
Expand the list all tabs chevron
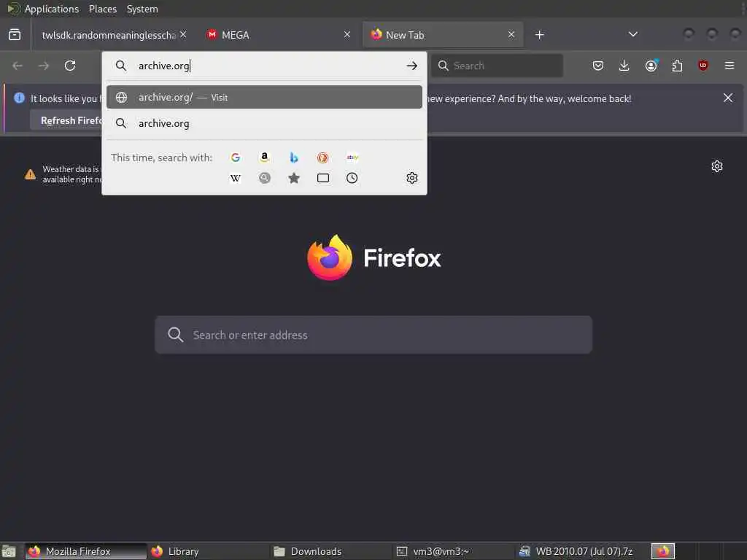[633, 34]
